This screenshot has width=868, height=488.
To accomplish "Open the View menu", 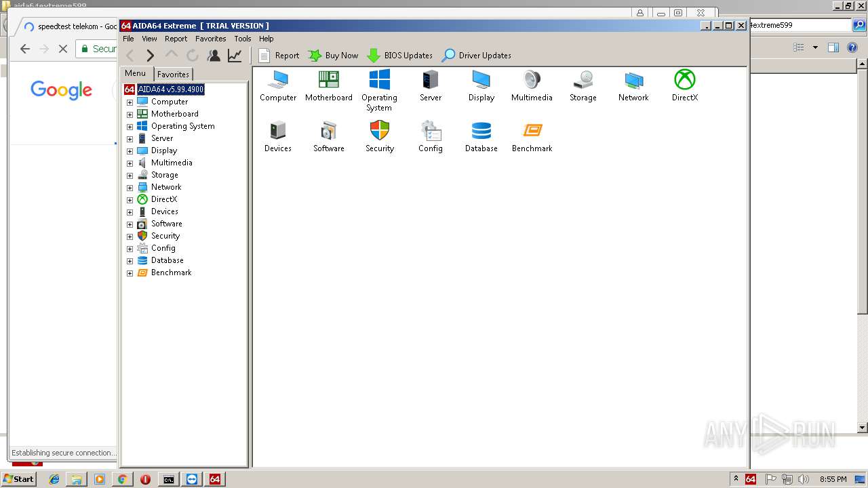I will coord(149,39).
